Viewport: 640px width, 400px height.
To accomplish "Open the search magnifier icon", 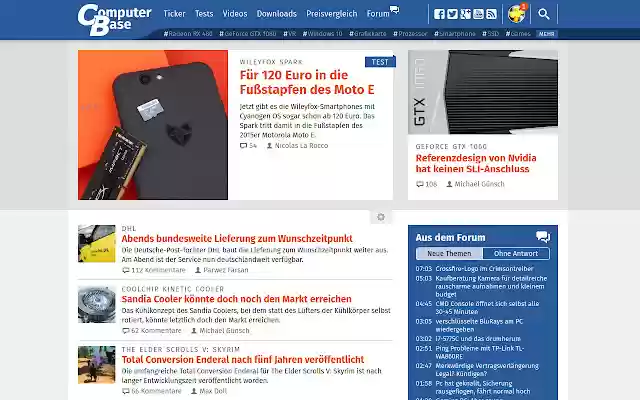I will [x=544, y=14].
